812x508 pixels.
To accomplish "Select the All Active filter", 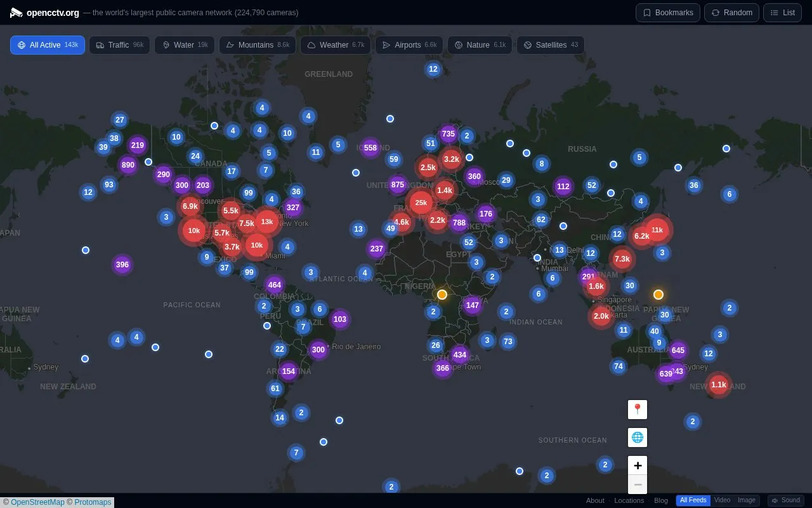I will pyautogui.click(x=48, y=45).
